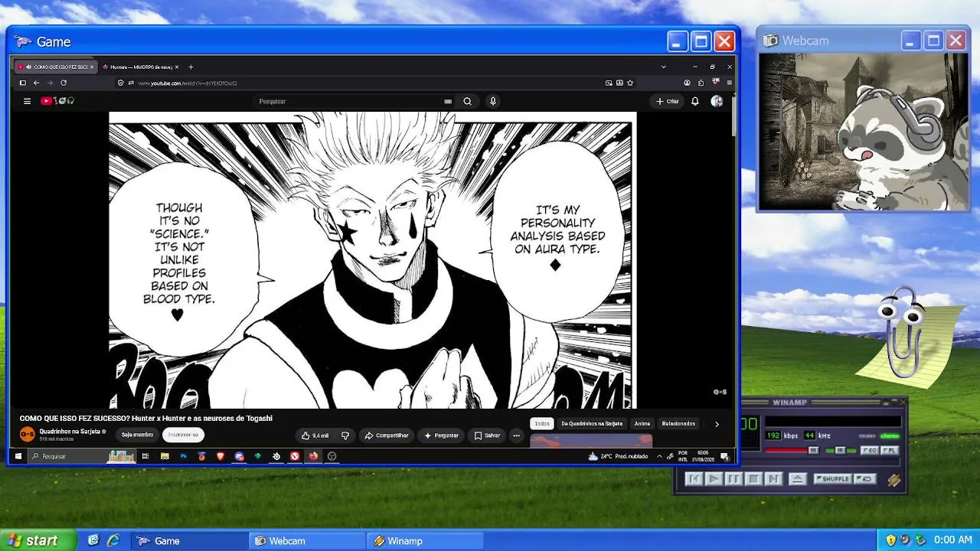
Task: Toggle Winamp repeat mode
Action: [x=864, y=479]
